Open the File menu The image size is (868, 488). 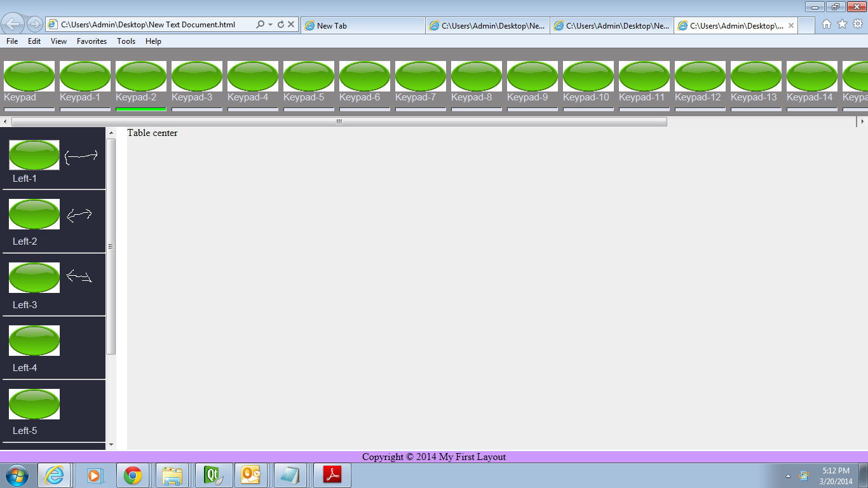click(x=12, y=41)
